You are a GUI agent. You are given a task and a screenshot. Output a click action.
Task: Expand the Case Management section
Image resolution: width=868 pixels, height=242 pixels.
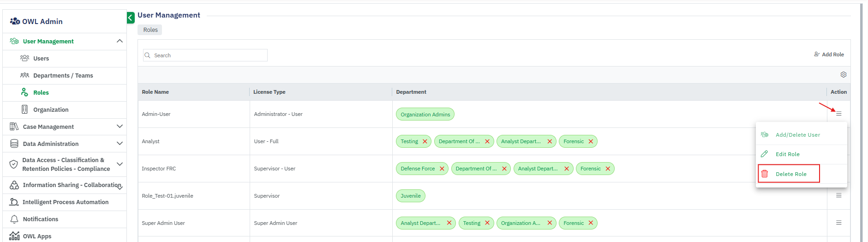pyautogui.click(x=120, y=127)
